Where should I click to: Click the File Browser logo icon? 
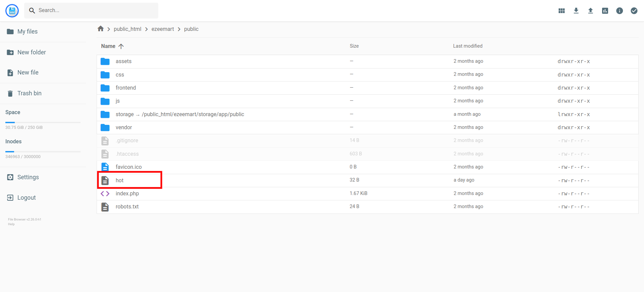coord(12,11)
